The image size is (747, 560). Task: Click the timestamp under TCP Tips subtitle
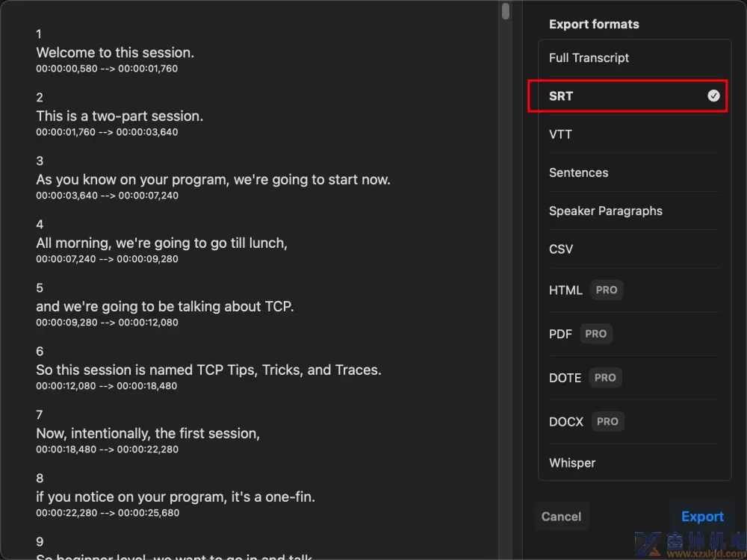pyautogui.click(x=107, y=386)
